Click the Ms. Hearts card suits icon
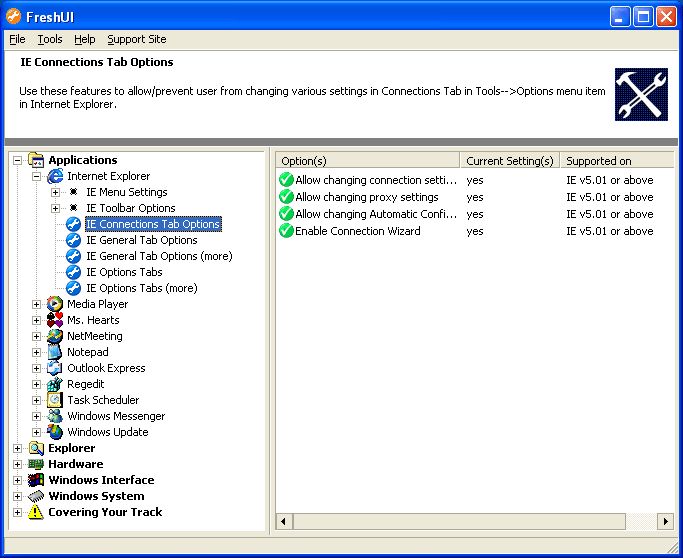Image resolution: width=683 pixels, height=558 pixels. click(x=55, y=320)
